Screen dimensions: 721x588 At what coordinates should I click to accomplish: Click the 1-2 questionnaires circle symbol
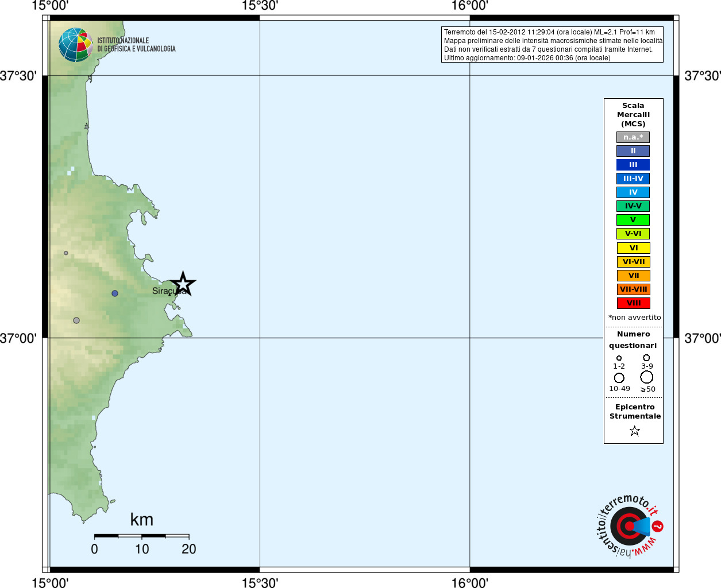coord(619,358)
